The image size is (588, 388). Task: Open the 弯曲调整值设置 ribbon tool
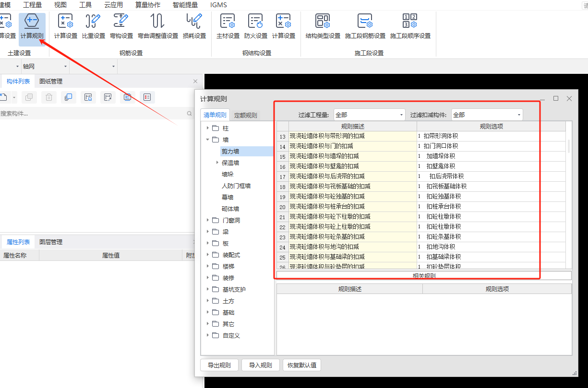157,26
